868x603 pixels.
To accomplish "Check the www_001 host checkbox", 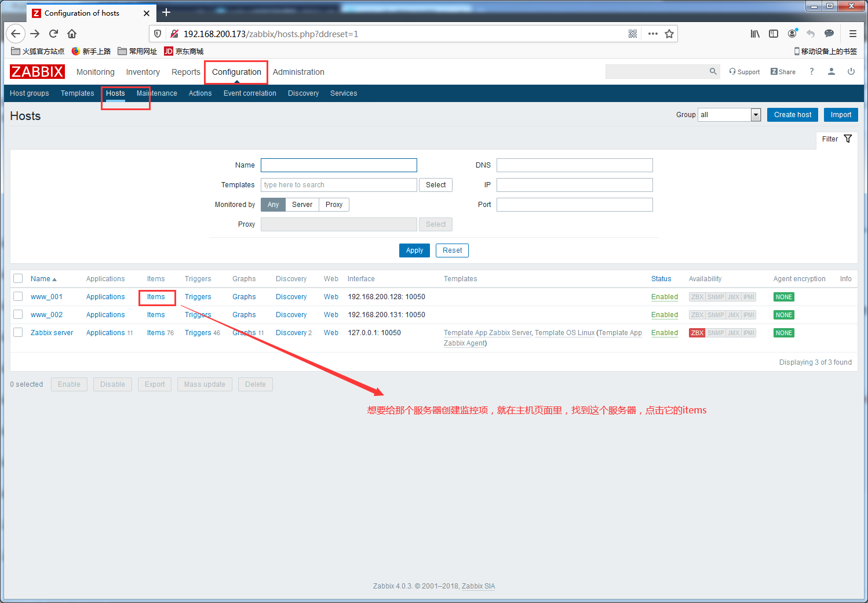I will tap(18, 296).
